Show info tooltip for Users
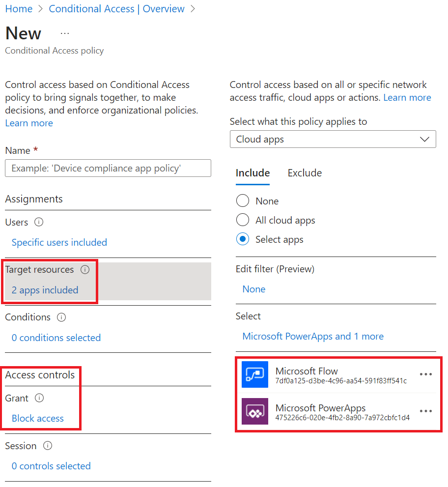The height and width of the screenshot is (487, 448). [x=39, y=222]
